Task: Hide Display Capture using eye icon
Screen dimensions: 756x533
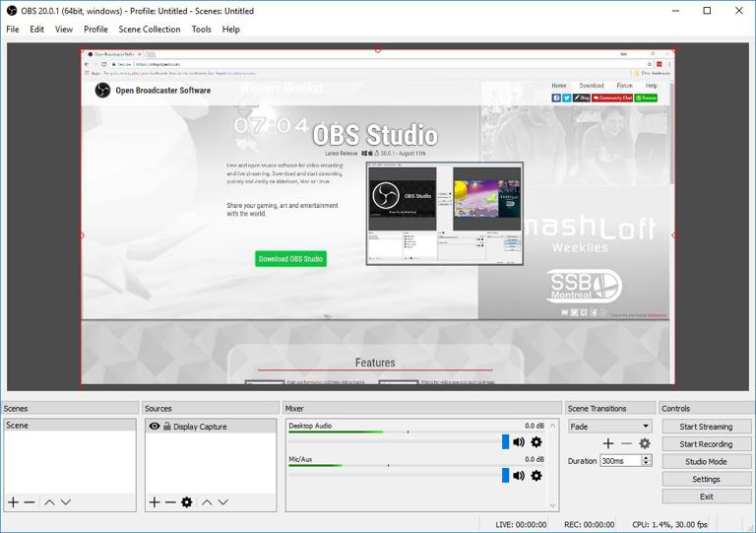Action: (155, 427)
